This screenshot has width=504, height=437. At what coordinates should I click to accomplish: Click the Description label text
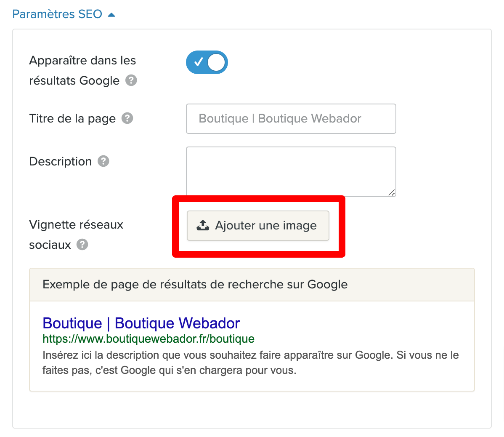61,161
